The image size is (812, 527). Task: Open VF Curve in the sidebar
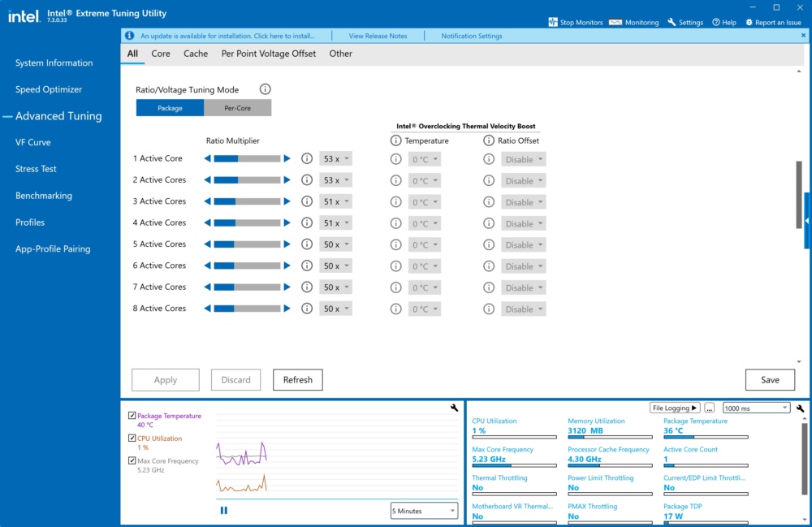pos(33,142)
